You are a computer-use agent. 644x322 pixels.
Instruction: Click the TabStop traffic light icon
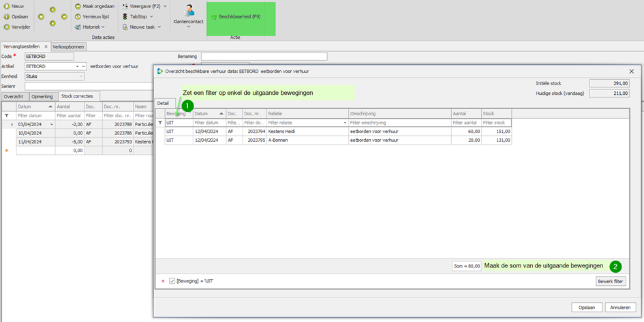[x=125, y=16]
